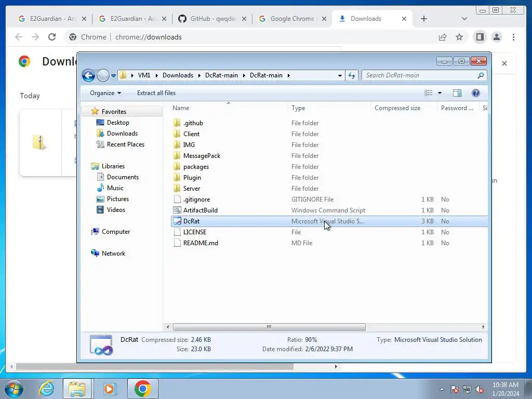The image size is (532, 399).
Task: Launch Internet Explorer from taskbar
Action: click(x=46, y=389)
